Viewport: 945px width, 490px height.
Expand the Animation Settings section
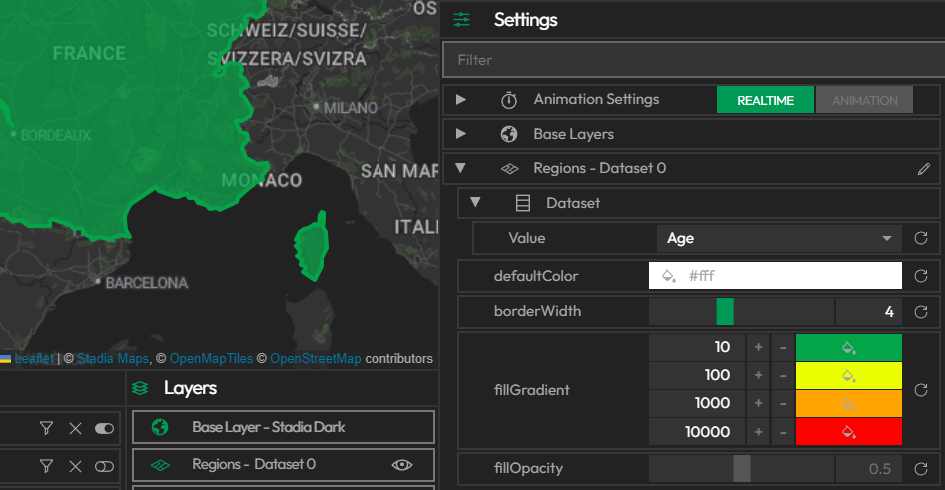coord(461,100)
